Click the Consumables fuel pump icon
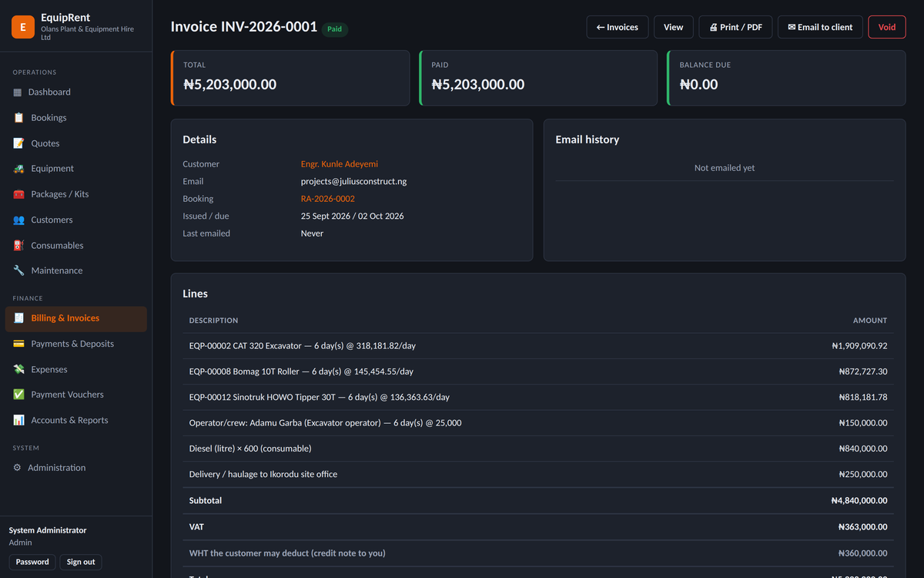The image size is (924, 578). click(x=18, y=245)
